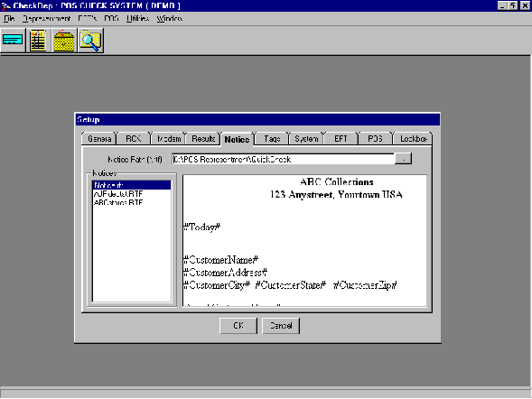The image size is (532, 399).
Task: Select the highlighted first notice in list
Action: [x=132, y=185]
